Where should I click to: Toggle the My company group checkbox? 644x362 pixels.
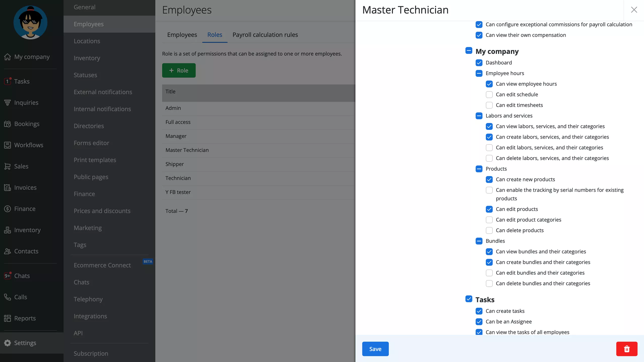469,51
